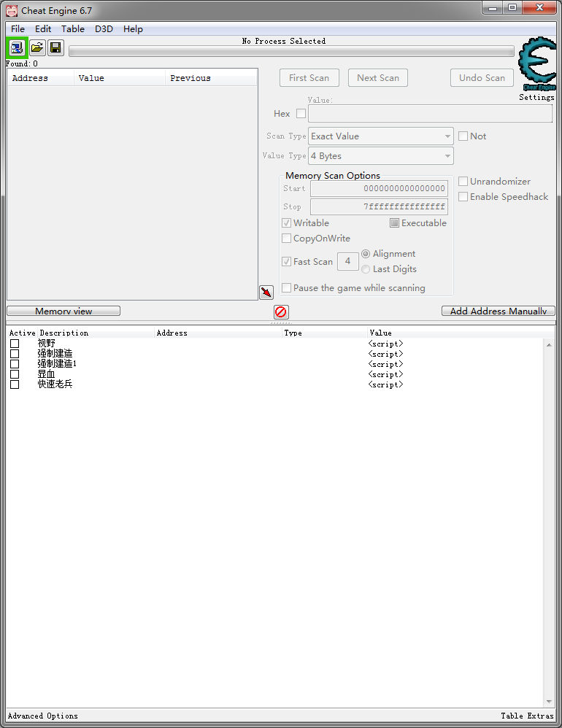The width and height of the screenshot is (562, 728).
Task: Open the Help menu
Action: pyautogui.click(x=133, y=28)
